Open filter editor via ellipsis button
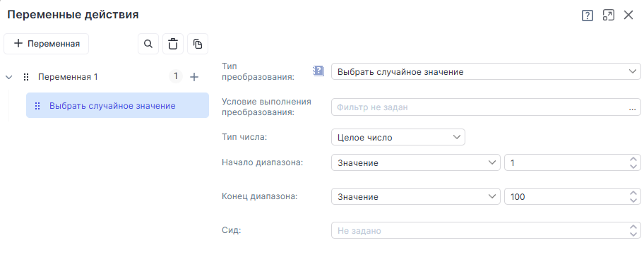The width and height of the screenshot is (644, 262). [632, 107]
